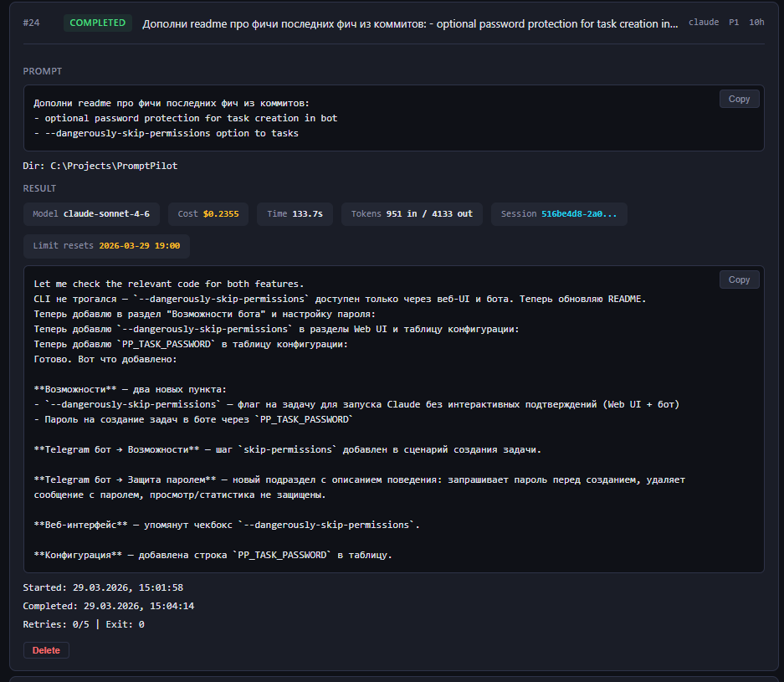784x682 pixels.
Task: Click the Retries: 0/5 | Exit: 0 line
Action: click(x=84, y=624)
